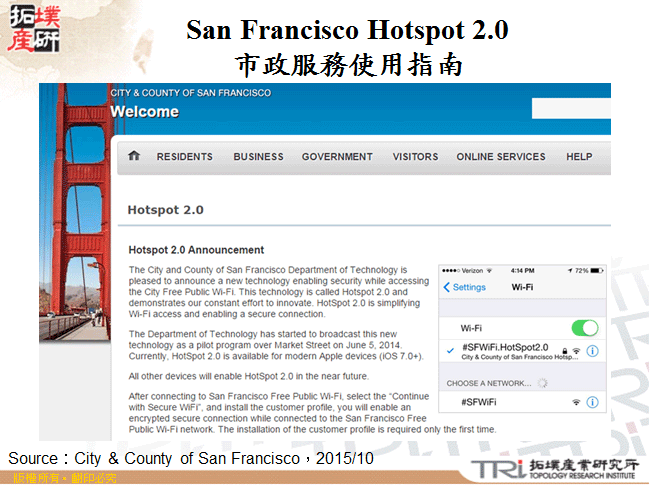650x485 pixels.
Task: Click the HELP menu item
Action: tap(579, 157)
